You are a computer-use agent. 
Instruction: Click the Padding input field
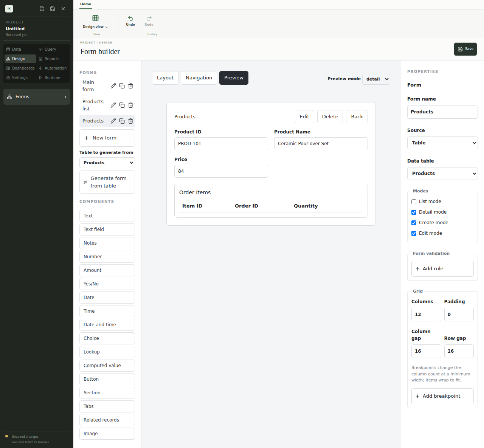(x=459, y=315)
